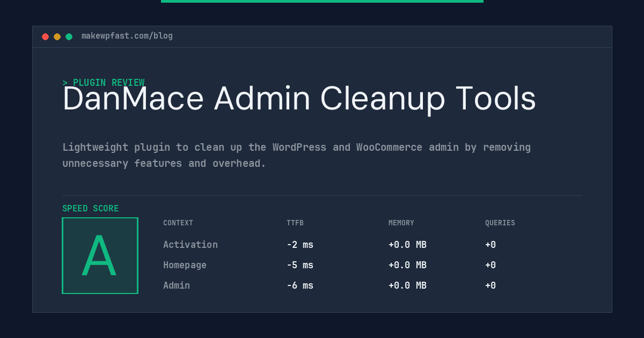Image resolution: width=644 pixels, height=338 pixels.
Task: Click the Homepage memory value '+0.0 MB'
Action: (407, 265)
